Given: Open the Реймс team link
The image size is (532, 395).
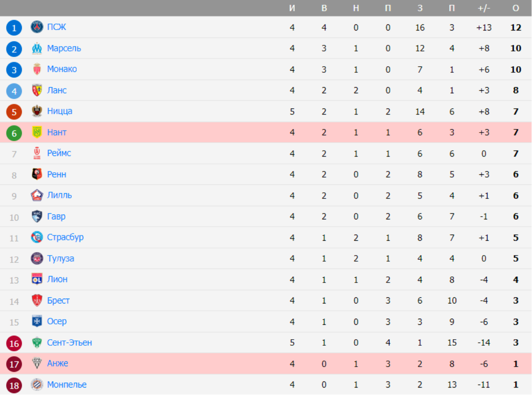Looking at the screenshot, I should click(x=59, y=153).
